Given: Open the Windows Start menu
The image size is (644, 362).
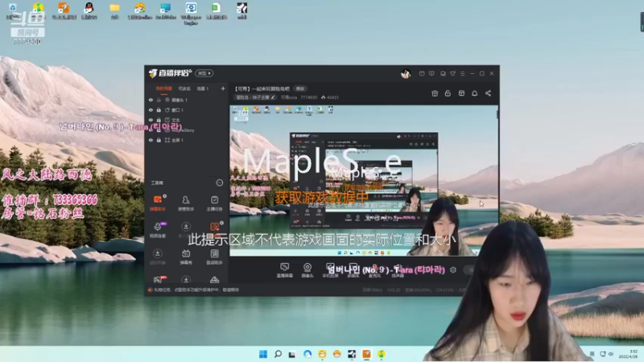Looking at the screenshot, I should pyautogui.click(x=263, y=354).
